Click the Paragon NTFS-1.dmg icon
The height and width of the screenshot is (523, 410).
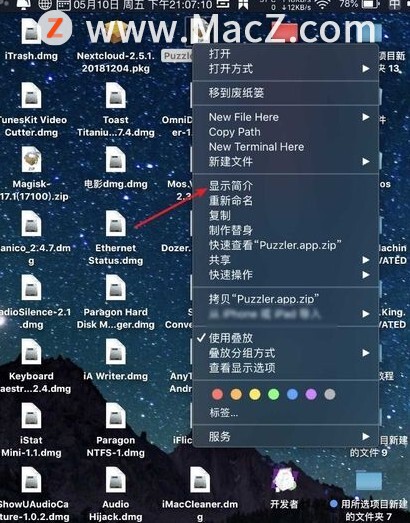coord(115,415)
